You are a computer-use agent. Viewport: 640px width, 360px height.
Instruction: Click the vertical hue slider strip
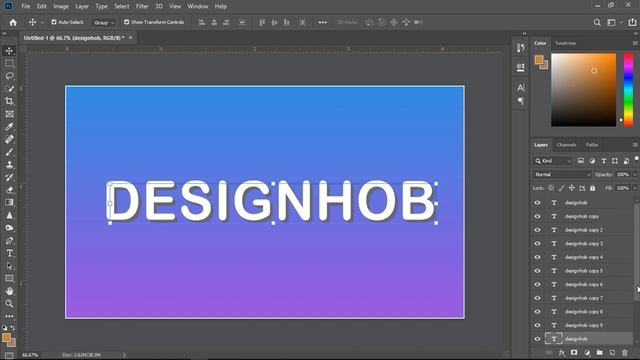coord(629,89)
